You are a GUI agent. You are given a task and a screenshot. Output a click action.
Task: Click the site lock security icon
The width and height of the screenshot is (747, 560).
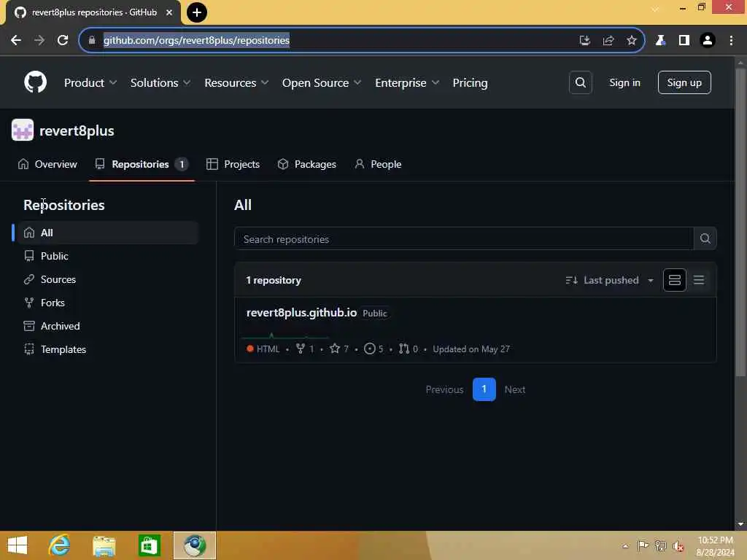pos(92,40)
